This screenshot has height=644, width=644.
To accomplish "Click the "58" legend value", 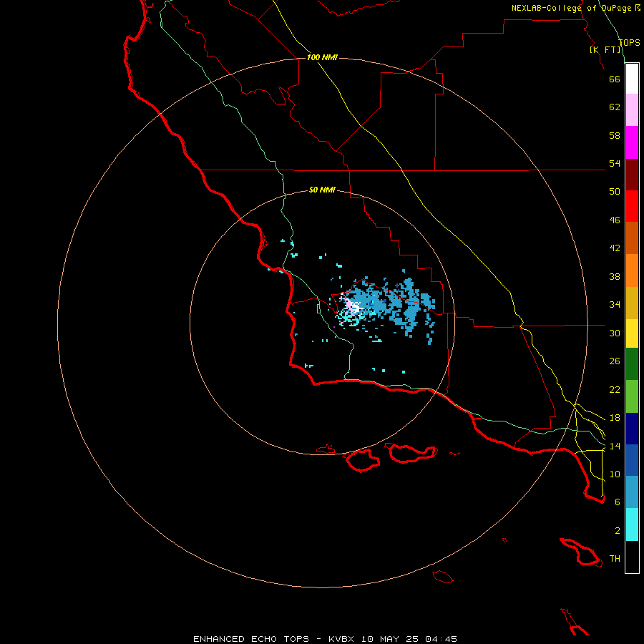I will (x=615, y=135).
